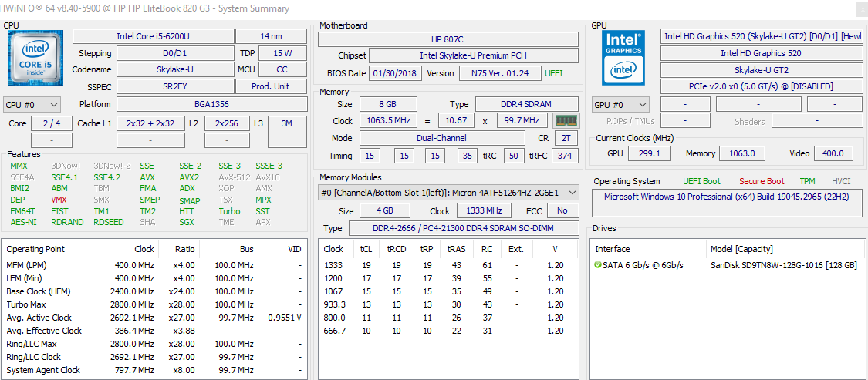
Task: Select the SanDisk SD9TN8W drive entry
Action: pos(783,265)
